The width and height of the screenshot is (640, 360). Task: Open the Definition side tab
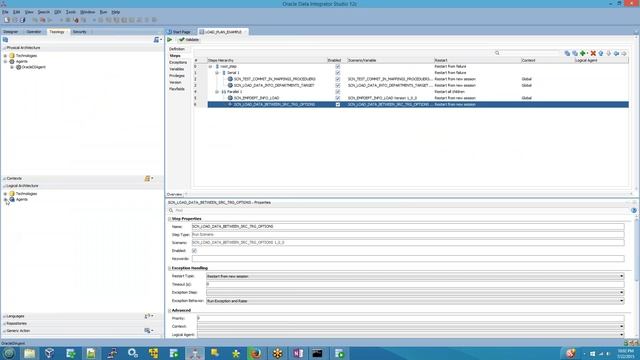pyautogui.click(x=177, y=49)
